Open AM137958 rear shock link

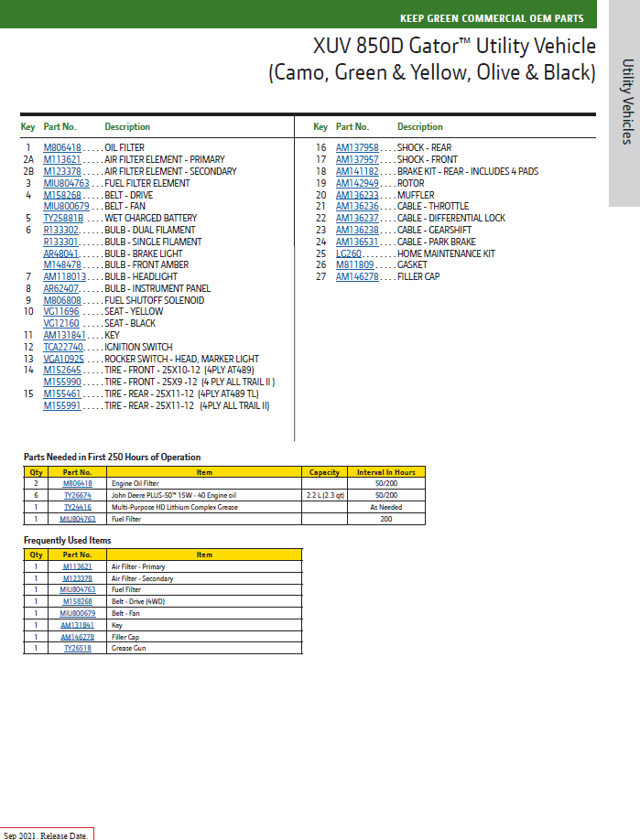point(357,148)
